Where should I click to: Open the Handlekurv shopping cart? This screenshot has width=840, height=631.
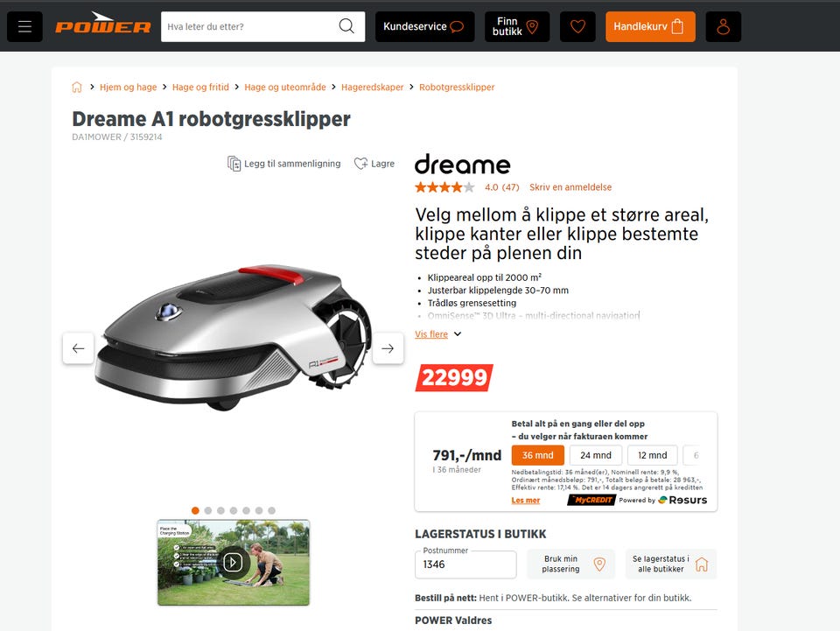pos(650,27)
